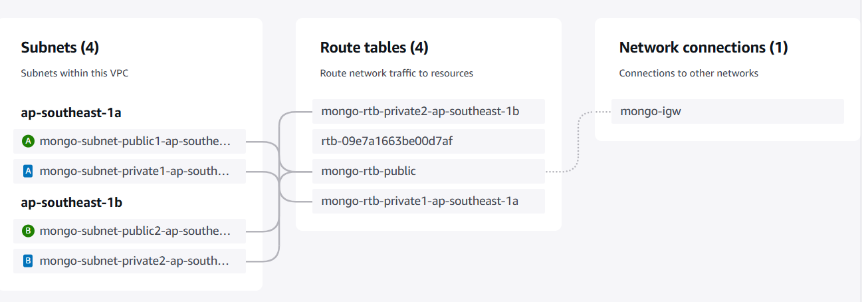
Task: Click the ap-southeast-1b availability zone label
Action: pos(72,202)
